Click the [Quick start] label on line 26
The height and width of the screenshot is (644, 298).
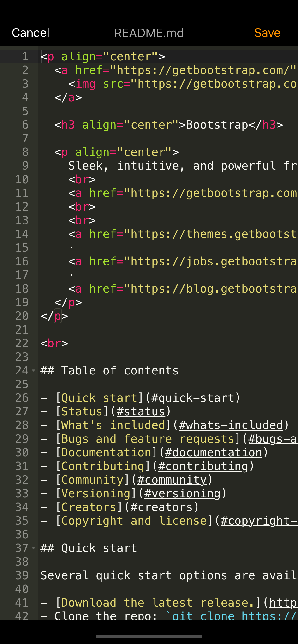tap(99, 398)
